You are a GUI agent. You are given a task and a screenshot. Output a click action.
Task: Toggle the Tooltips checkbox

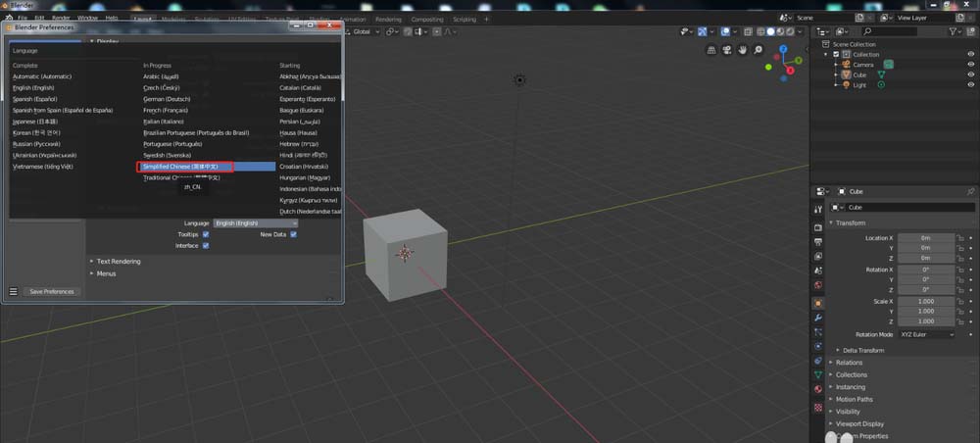tap(206, 234)
